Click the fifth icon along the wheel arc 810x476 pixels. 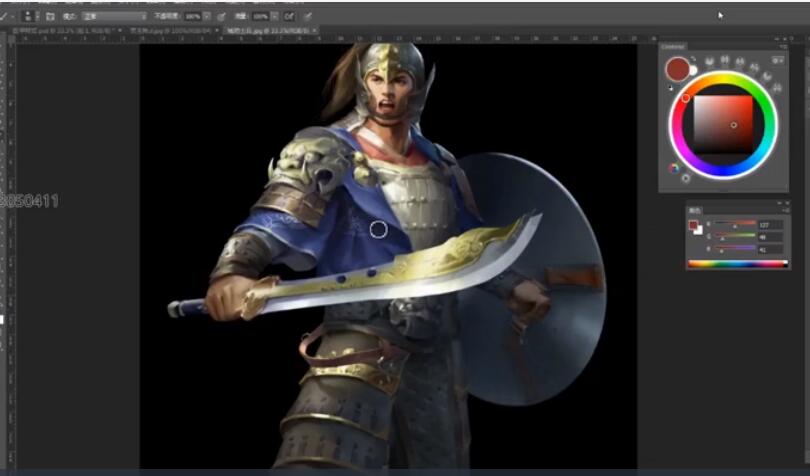(767, 76)
